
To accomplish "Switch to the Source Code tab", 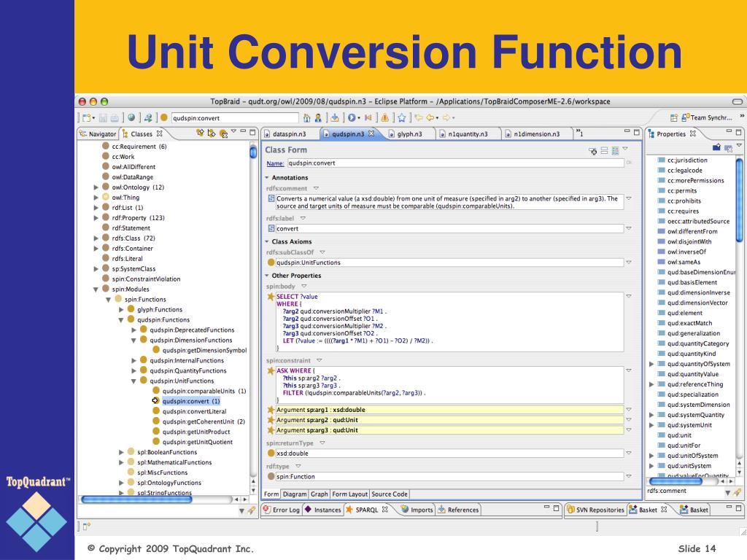I will (x=390, y=494).
